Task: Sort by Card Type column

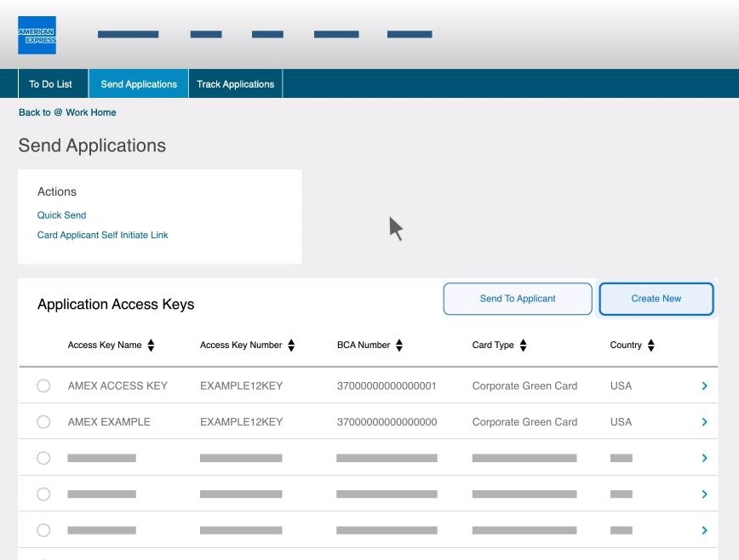Action: click(524, 346)
